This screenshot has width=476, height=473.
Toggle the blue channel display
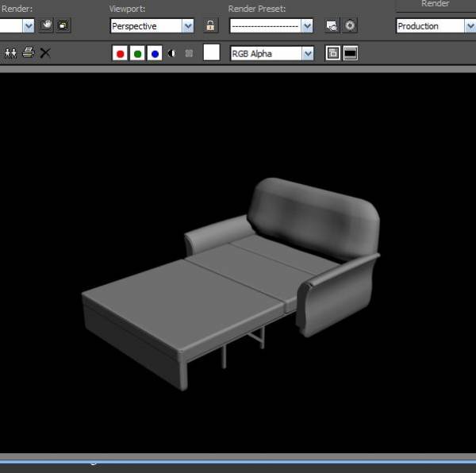tap(155, 53)
